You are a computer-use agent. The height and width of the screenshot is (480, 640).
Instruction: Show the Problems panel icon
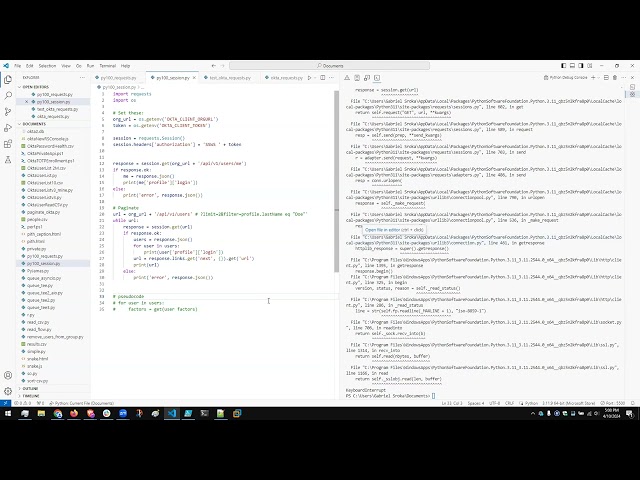tap(347, 78)
